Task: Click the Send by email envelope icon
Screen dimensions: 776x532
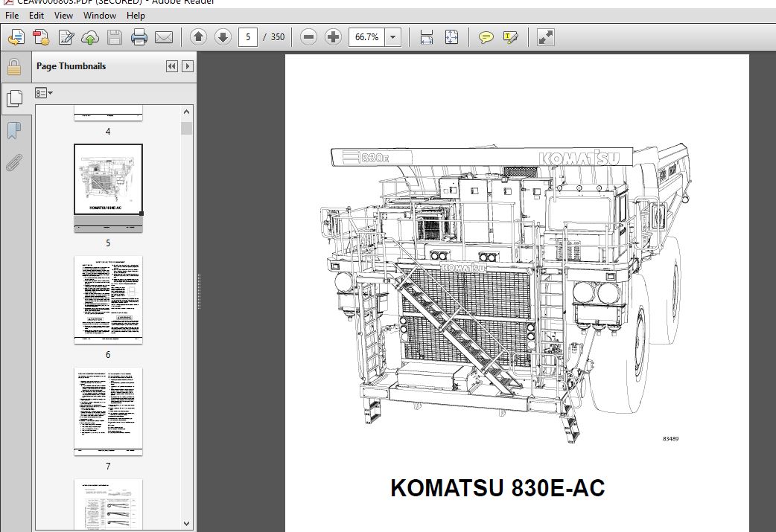Action: click(164, 37)
